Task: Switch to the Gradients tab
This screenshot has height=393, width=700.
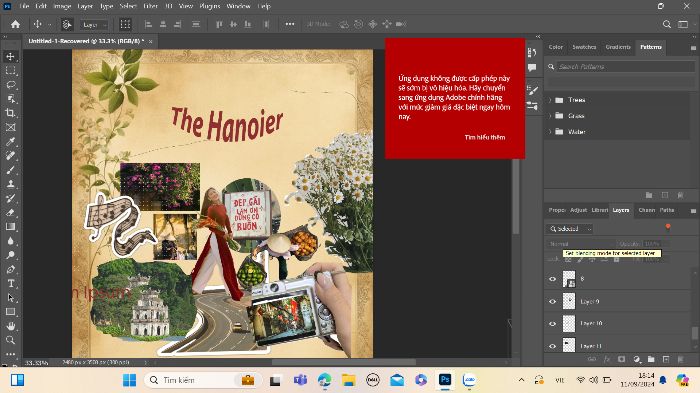Action: coord(618,47)
